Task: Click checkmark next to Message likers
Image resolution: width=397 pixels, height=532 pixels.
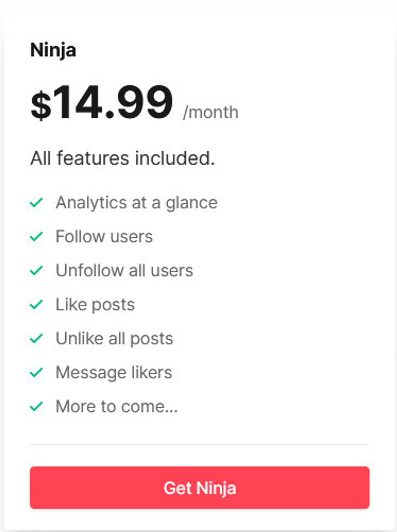Action: coord(36,372)
